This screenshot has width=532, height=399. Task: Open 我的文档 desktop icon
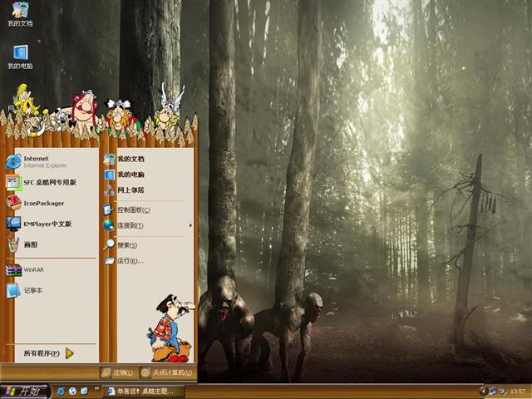pos(20,14)
